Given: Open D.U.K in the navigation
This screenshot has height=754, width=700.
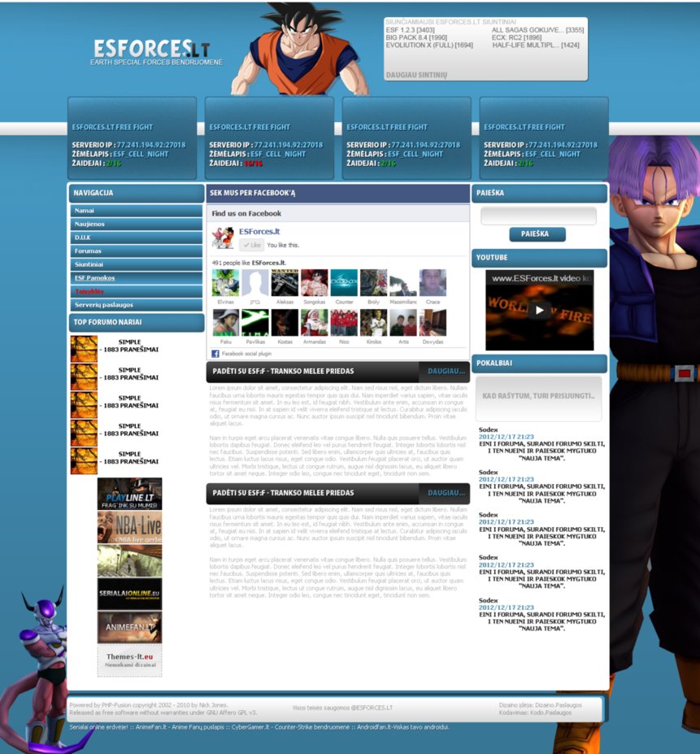Looking at the screenshot, I should coord(137,238).
